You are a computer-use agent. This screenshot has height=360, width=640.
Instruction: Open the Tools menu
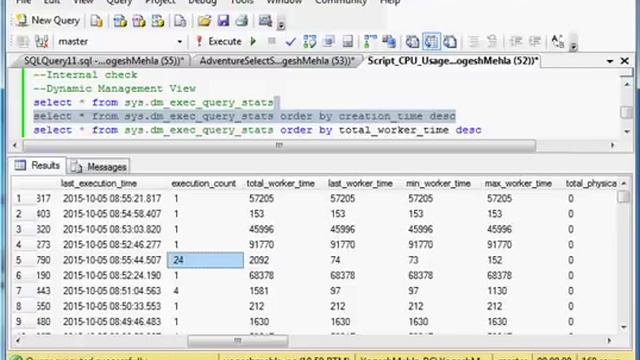[242, 2]
